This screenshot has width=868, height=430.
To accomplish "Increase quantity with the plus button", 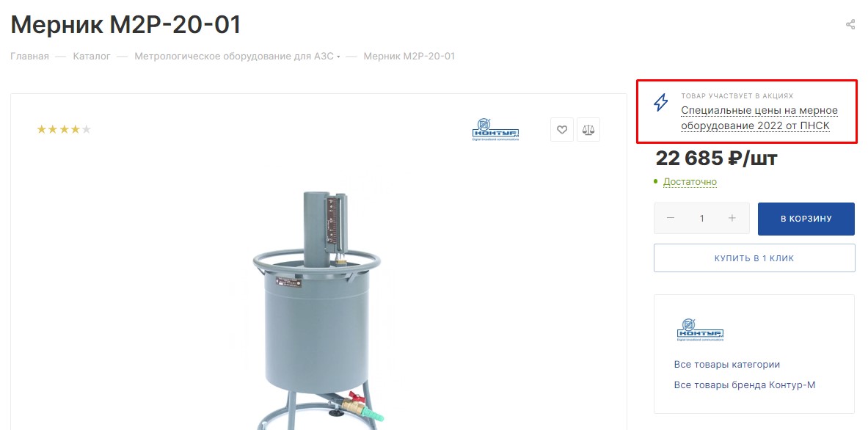I will point(732,218).
